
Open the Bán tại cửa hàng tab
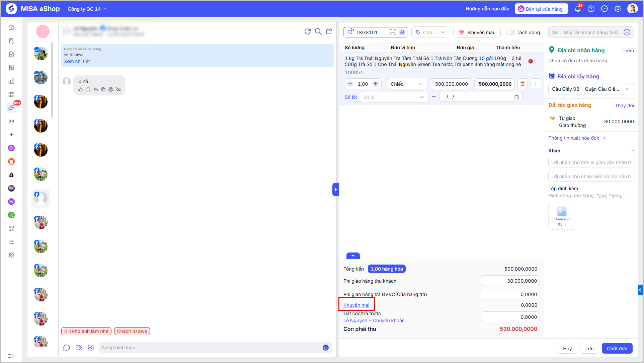(x=541, y=9)
